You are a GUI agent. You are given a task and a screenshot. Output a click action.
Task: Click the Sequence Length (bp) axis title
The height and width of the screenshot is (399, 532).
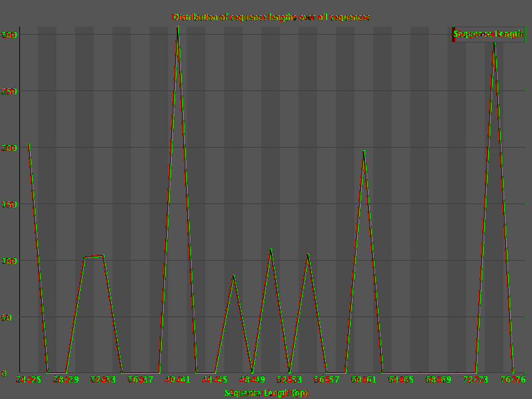pos(266,393)
